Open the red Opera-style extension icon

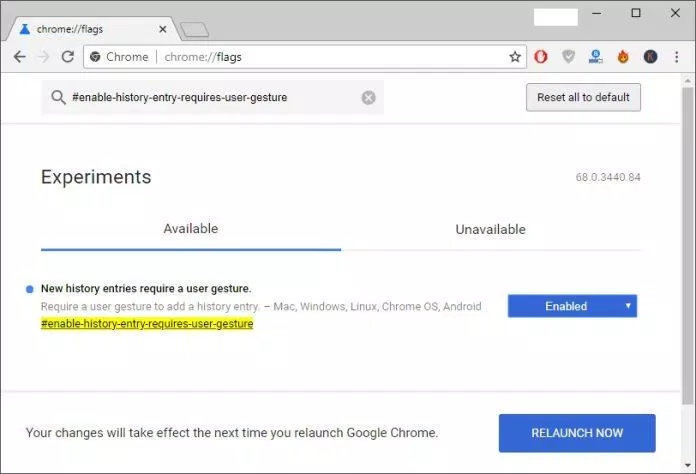tap(541, 57)
